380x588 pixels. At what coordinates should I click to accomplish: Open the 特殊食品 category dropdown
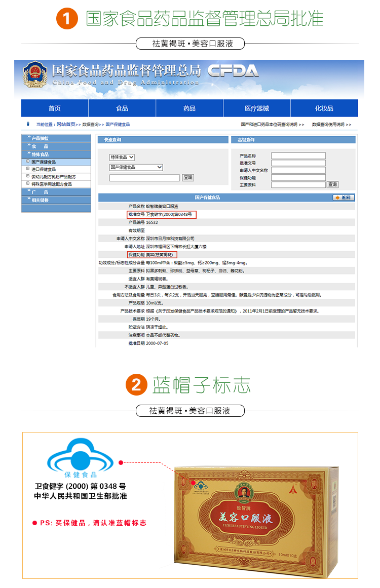point(122,158)
